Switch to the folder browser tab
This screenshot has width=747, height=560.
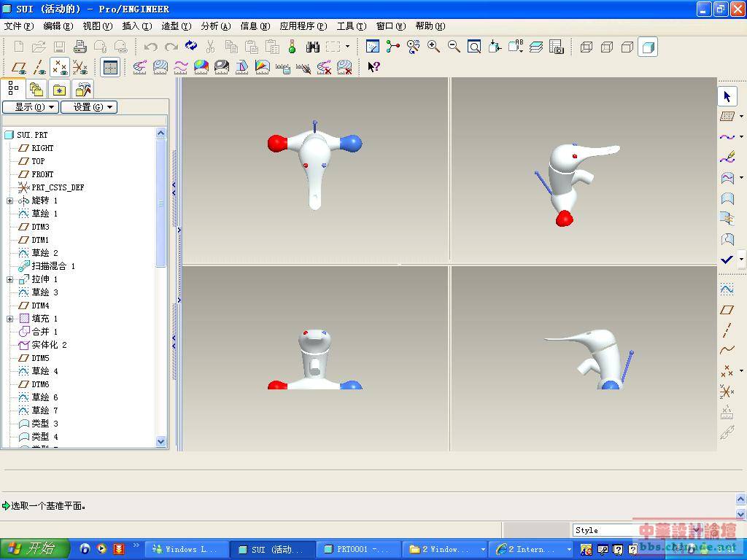[36, 89]
